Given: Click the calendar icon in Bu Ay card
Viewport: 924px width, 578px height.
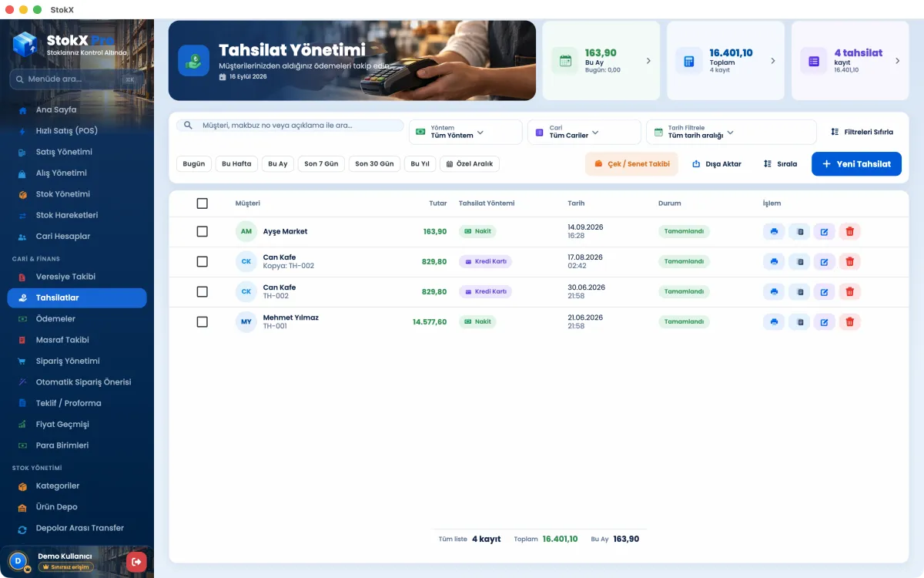Looking at the screenshot, I should (566, 61).
